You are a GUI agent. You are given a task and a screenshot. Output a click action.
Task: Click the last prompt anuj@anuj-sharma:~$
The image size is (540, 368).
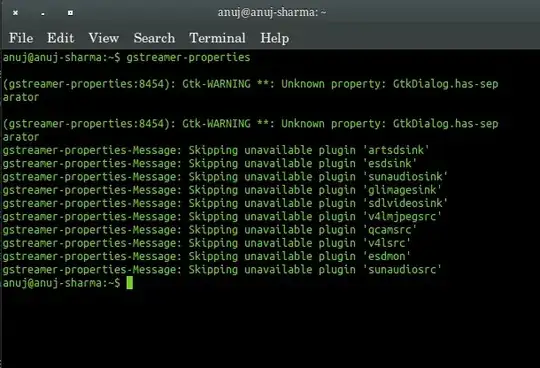coord(62,283)
